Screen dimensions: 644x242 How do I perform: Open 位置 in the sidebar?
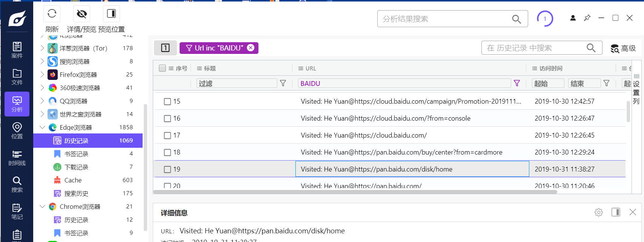17,131
